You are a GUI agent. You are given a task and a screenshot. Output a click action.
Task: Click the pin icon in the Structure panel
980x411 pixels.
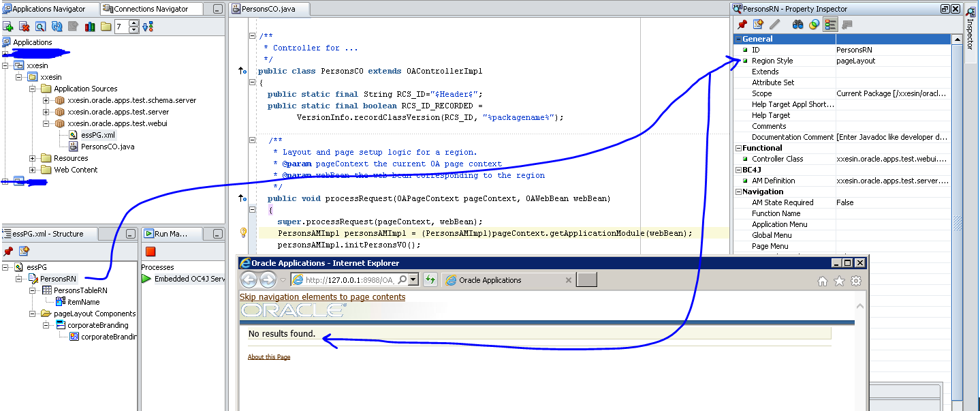[x=8, y=252]
